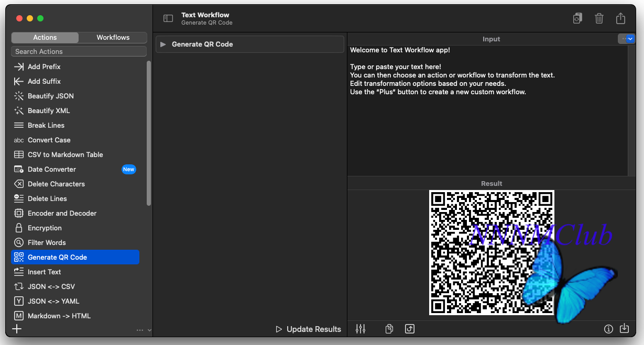Viewport: 644px width, 345px height.
Task: Show result info via info icon
Action: (x=608, y=329)
